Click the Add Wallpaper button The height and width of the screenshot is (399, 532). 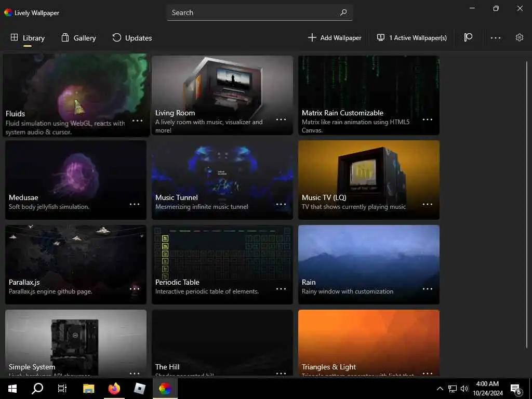pyautogui.click(x=335, y=37)
